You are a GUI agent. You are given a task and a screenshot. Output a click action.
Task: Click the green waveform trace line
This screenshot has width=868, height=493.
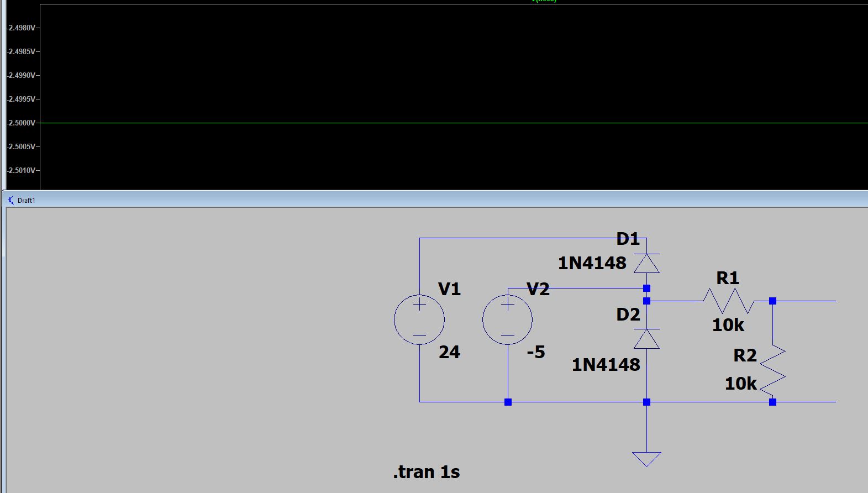point(453,123)
